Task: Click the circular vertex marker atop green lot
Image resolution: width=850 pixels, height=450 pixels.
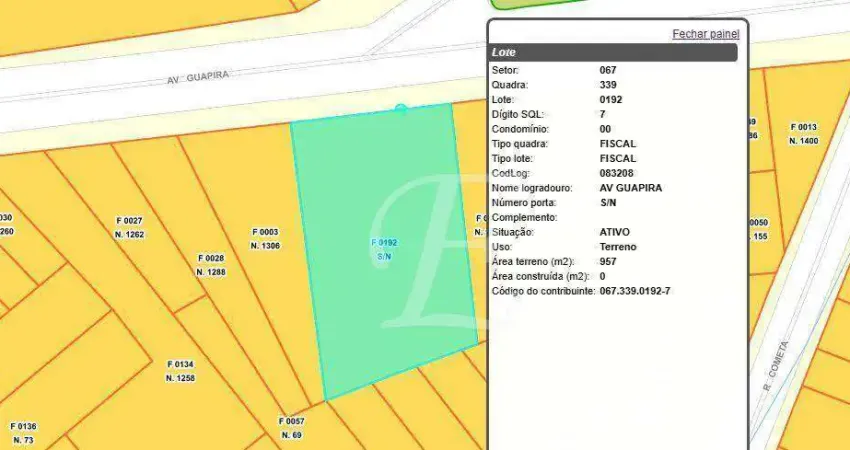Action: click(x=401, y=108)
